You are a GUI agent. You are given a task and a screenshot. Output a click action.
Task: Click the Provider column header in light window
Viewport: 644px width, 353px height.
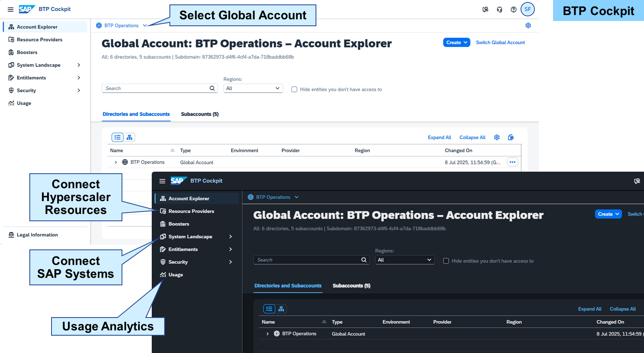(291, 150)
